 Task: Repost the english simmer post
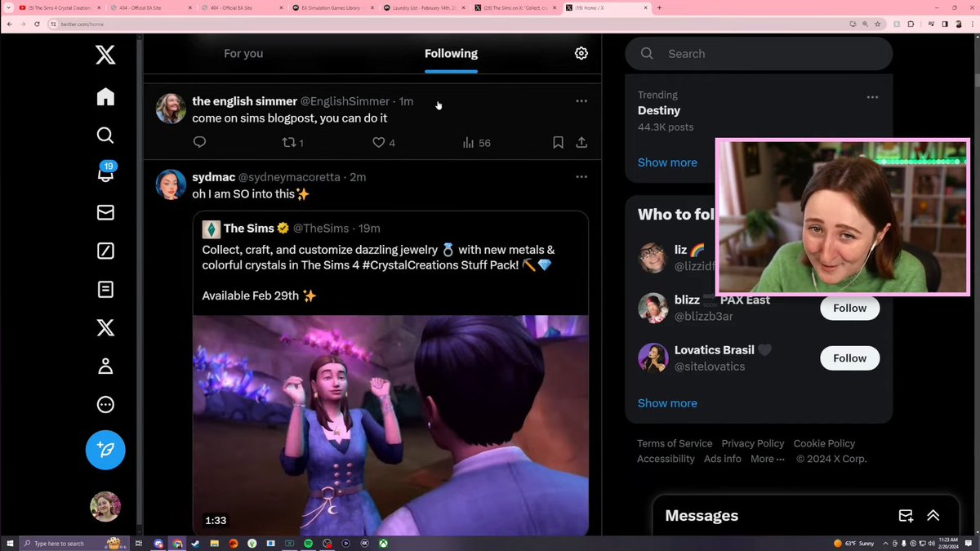click(x=292, y=142)
